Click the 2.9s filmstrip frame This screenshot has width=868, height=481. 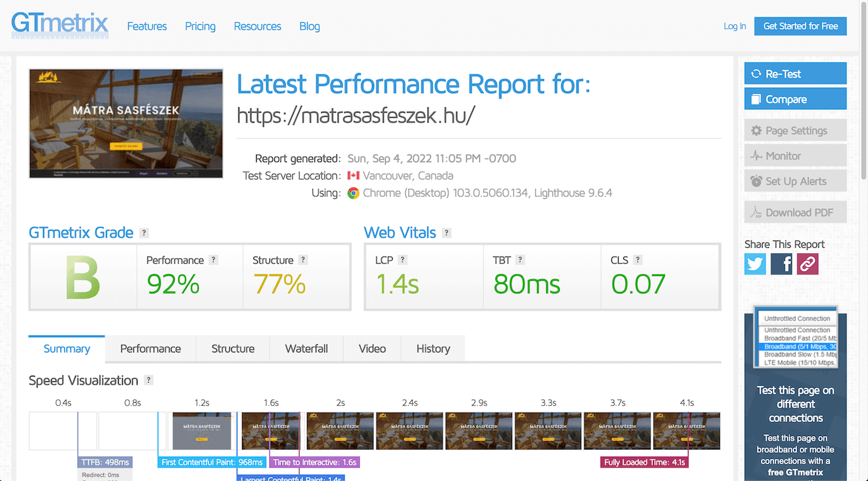point(479,431)
